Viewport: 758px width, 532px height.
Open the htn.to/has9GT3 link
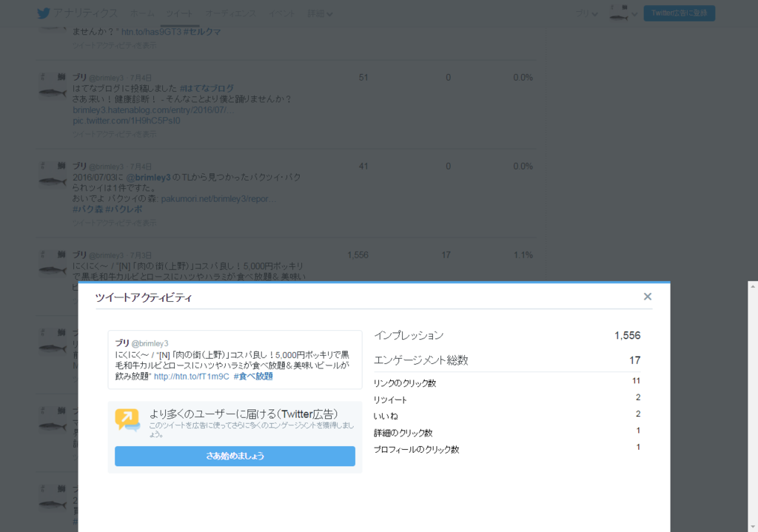click(151, 32)
